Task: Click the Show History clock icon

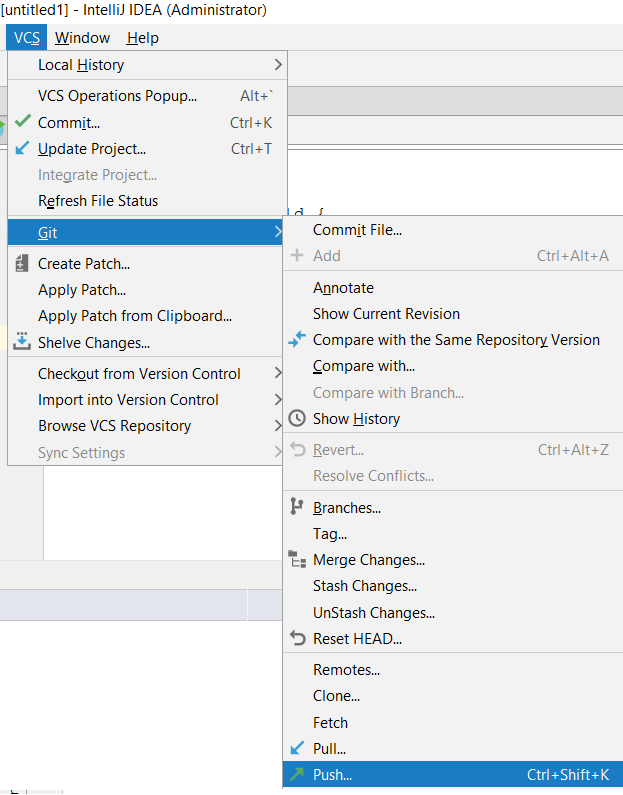Action: [x=297, y=419]
